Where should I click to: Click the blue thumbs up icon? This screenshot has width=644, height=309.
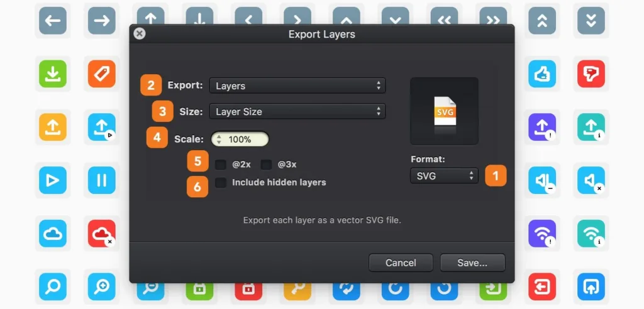(542, 74)
